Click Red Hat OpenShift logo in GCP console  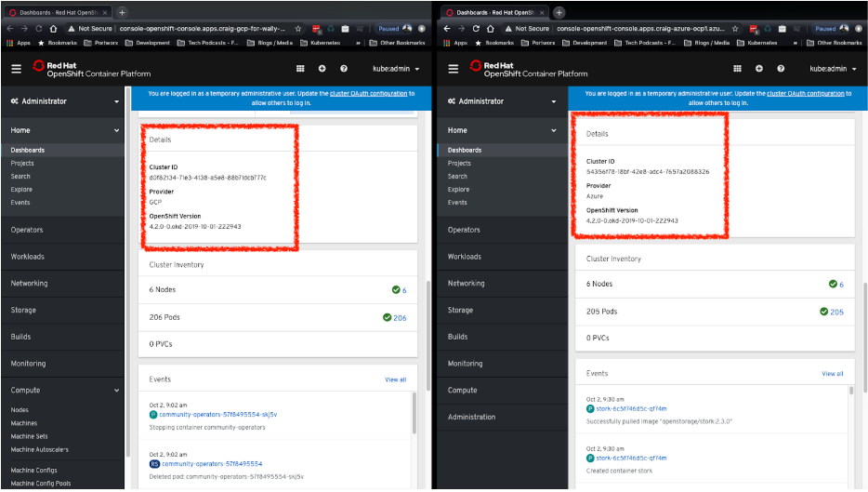(91, 69)
